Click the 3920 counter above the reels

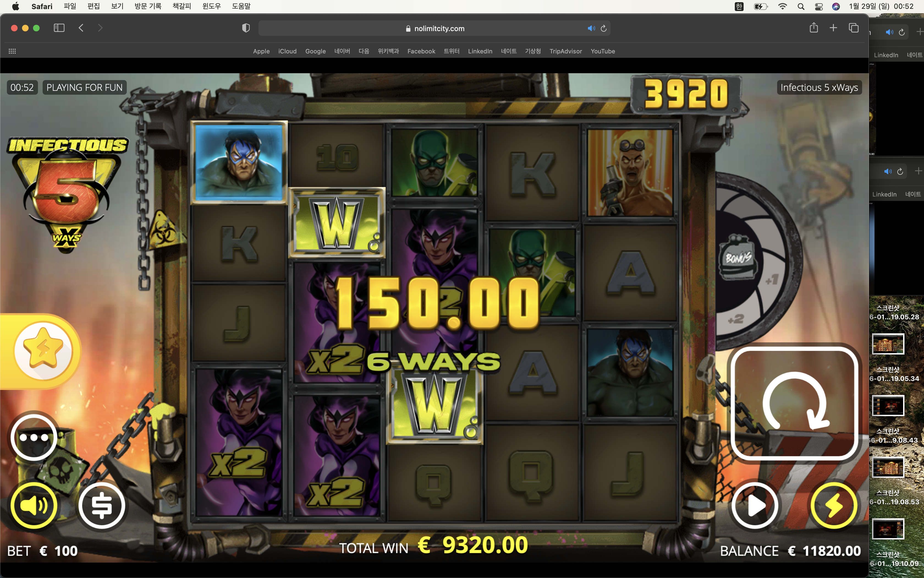click(x=686, y=94)
